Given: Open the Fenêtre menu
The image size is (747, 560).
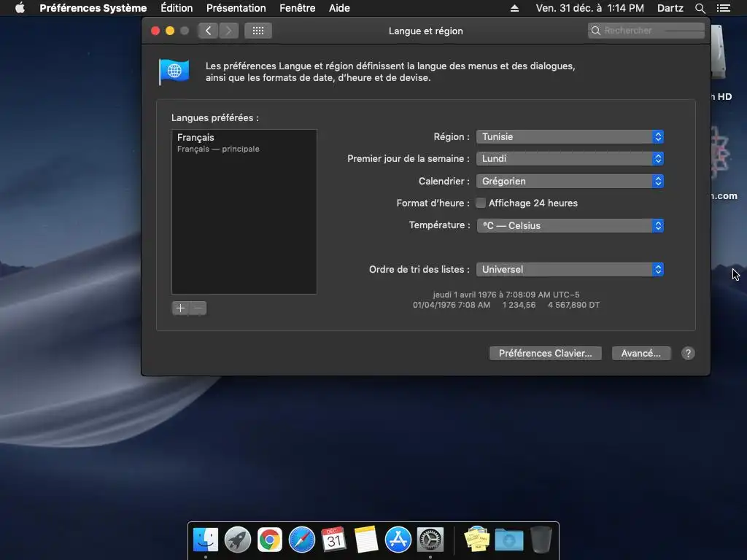Looking at the screenshot, I should tap(298, 8).
